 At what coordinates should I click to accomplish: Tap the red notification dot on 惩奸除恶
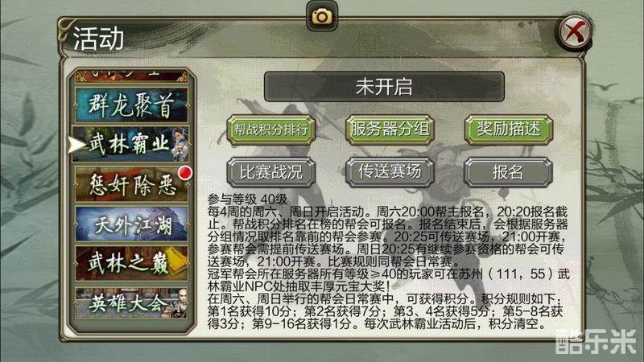185,172
